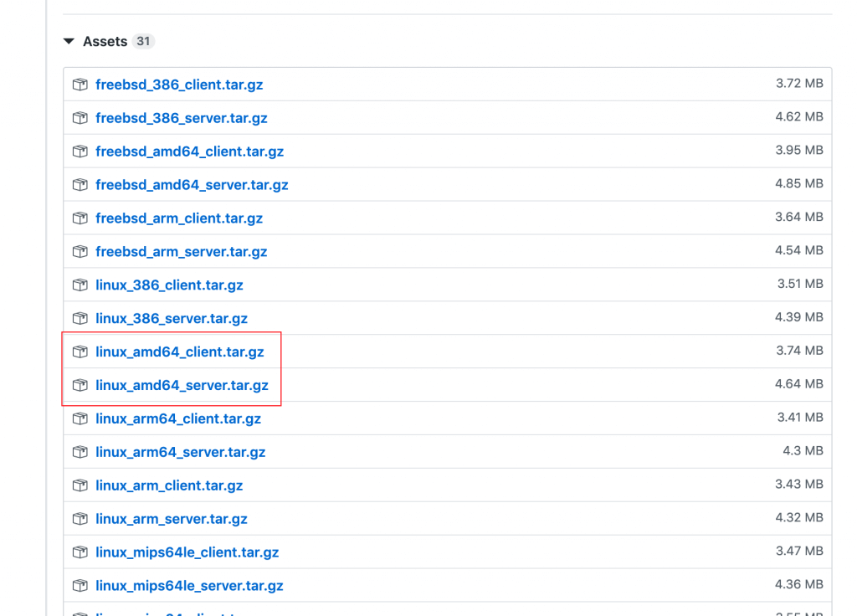Click package icon beside freebsd_amd64_server.tar.gz
The height and width of the screenshot is (616, 857).
pyautogui.click(x=80, y=185)
